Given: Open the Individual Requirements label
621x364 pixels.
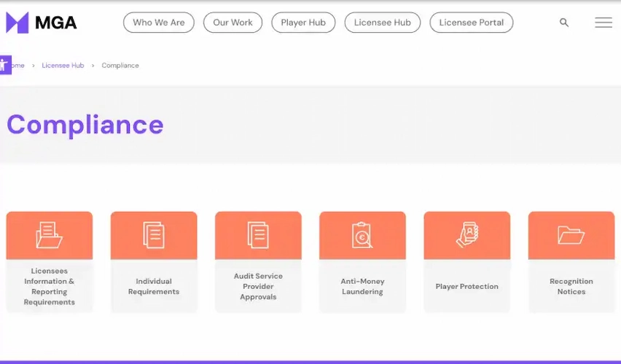Looking at the screenshot, I should pos(154,286).
